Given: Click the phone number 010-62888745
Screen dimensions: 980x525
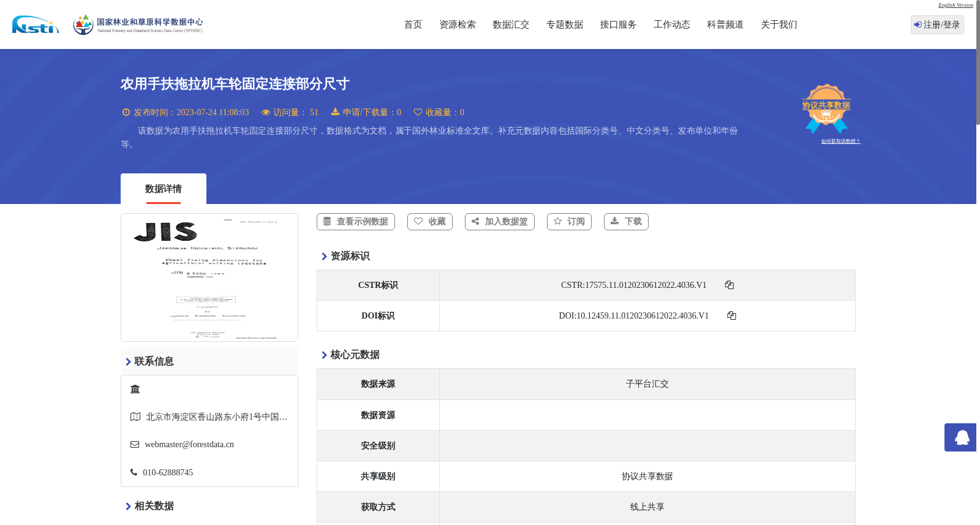Looking at the screenshot, I should (168, 472).
